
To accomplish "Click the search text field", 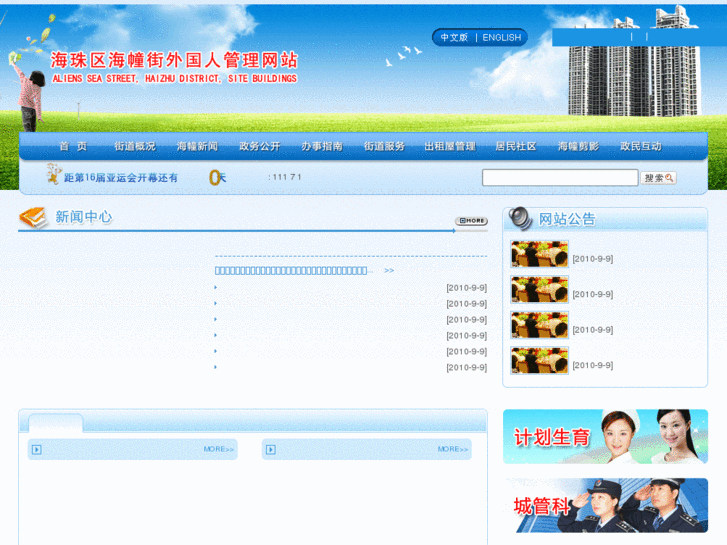I will [560, 178].
